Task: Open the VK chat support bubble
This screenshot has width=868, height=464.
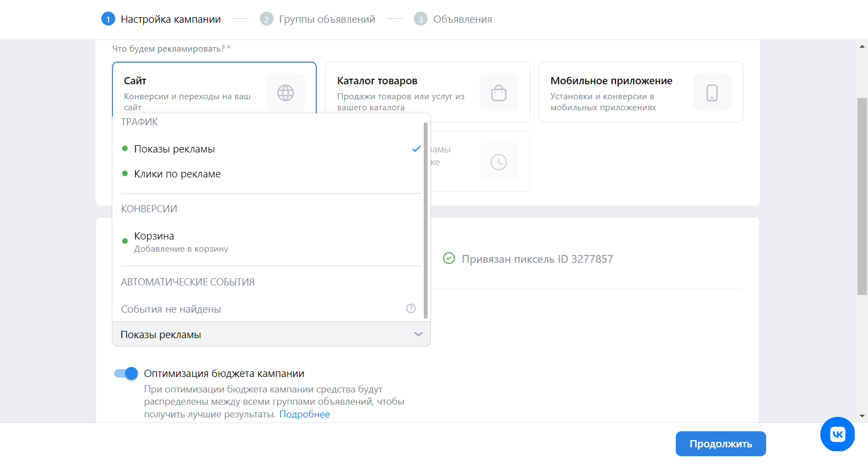Action: (x=837, y=434)
